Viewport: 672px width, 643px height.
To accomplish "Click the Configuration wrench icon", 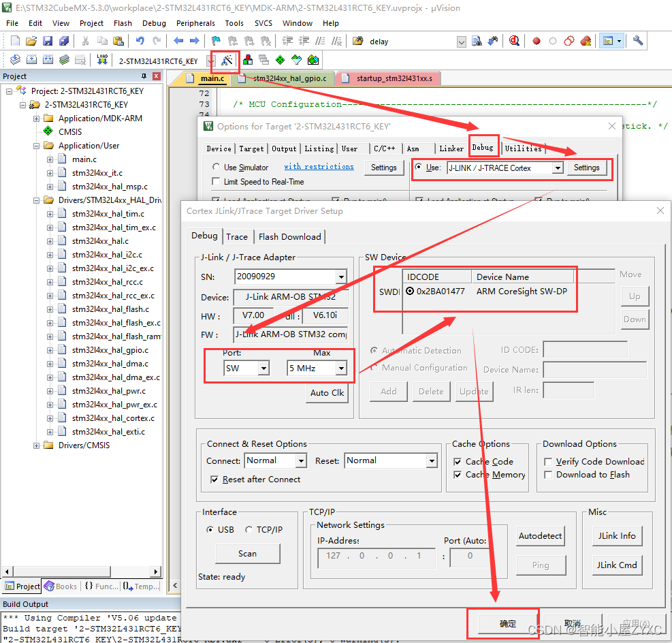I will (638, 41).
